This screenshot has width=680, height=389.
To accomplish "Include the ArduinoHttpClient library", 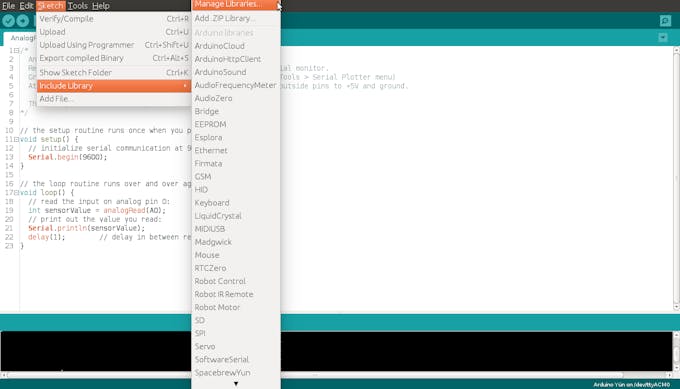I will [x=236, y=59].
